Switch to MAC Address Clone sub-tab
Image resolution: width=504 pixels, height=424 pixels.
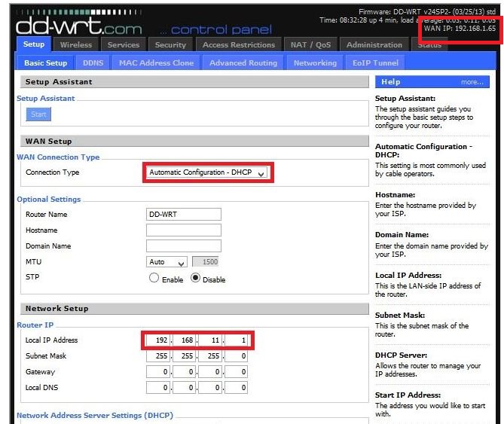156,63
